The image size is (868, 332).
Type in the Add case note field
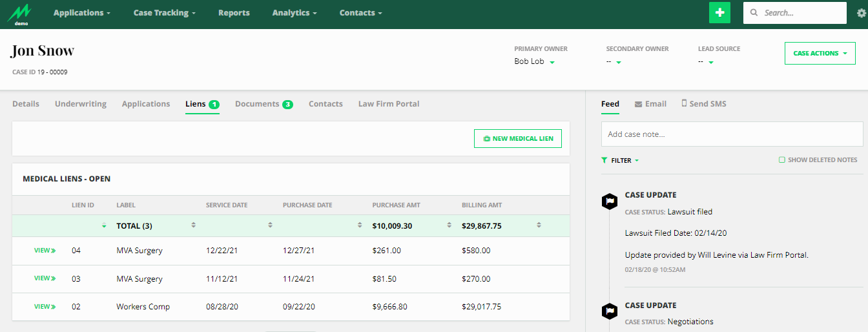click(732, 134)
